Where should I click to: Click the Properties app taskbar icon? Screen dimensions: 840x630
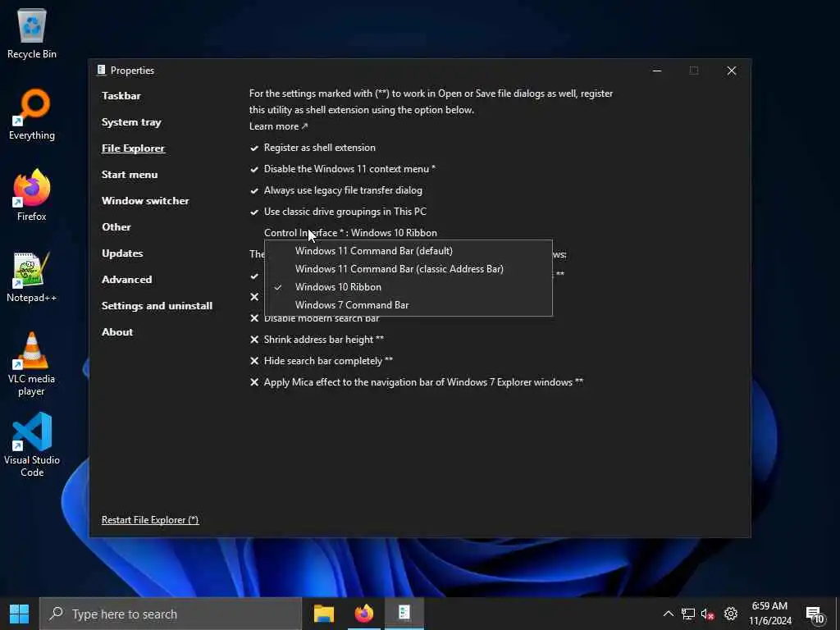(x=404, y=614)
